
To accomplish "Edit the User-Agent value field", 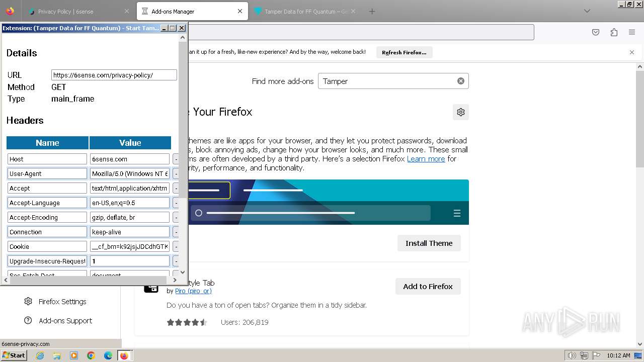I will click(130, 173).
